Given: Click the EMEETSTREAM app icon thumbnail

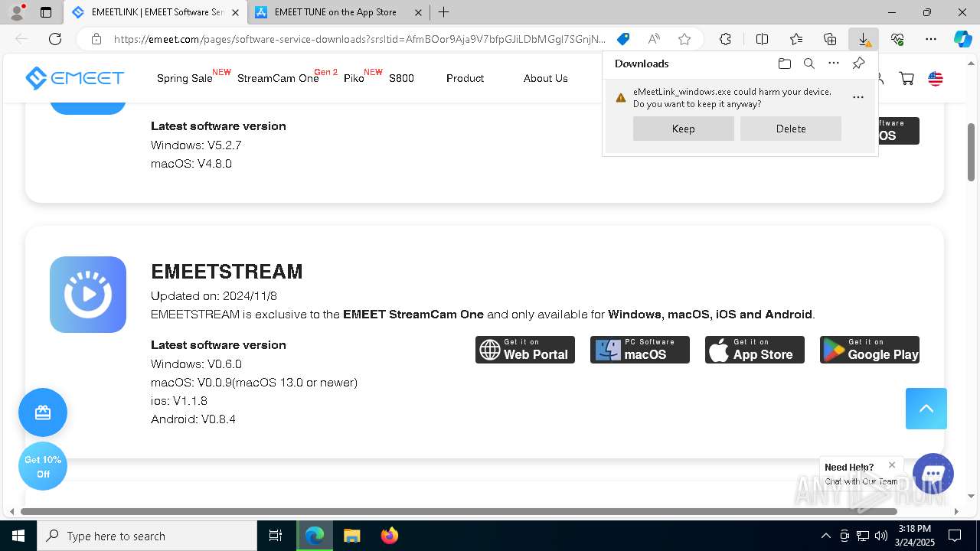Looking at the screenshot, I should 88,295.
